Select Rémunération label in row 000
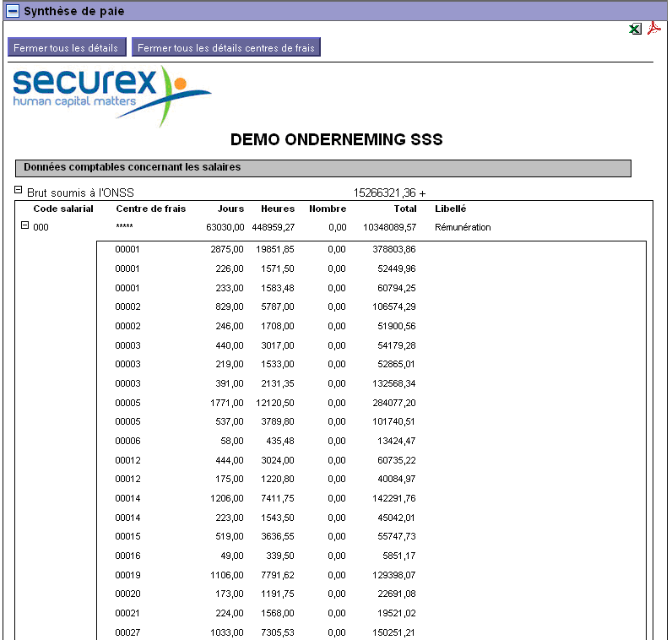The width and height of the screenshot is (672, 640). (463, 227)
